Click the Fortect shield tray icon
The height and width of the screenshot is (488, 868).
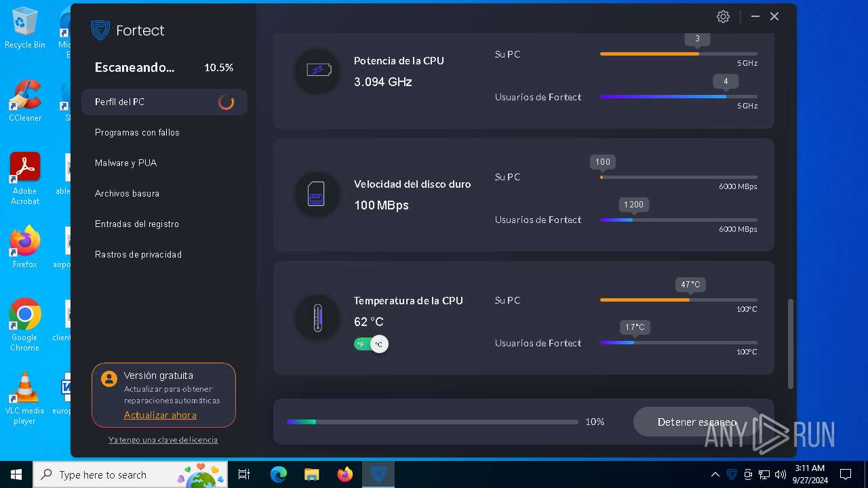pos(732,474)
